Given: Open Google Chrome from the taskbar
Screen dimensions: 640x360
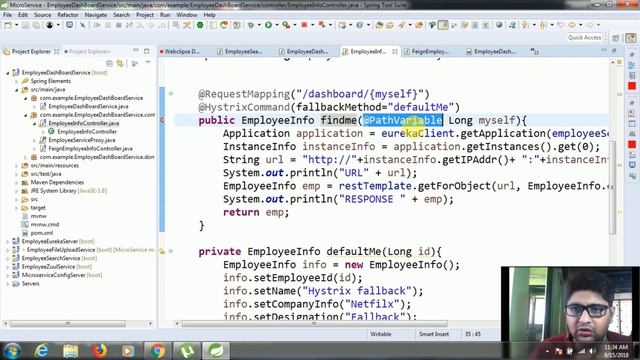Looking at the screenshot, I should tap(158, 351).
